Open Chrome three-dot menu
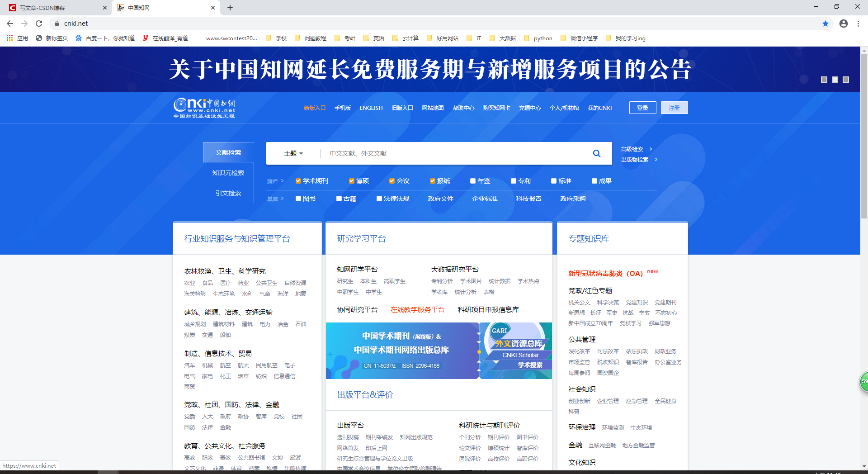The width and height of the screenshot is (868, 474). (858, 24)
